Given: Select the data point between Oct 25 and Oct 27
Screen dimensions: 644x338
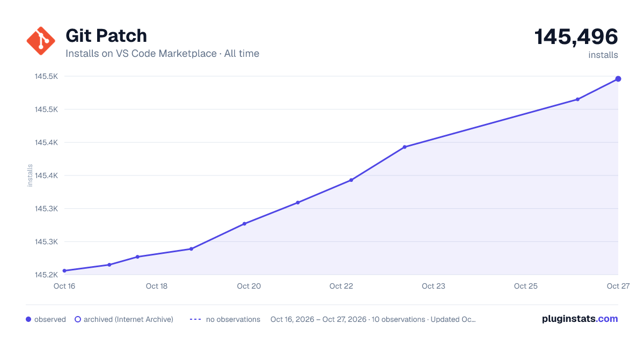Looking at the screenshot, I should pos(577,99).
